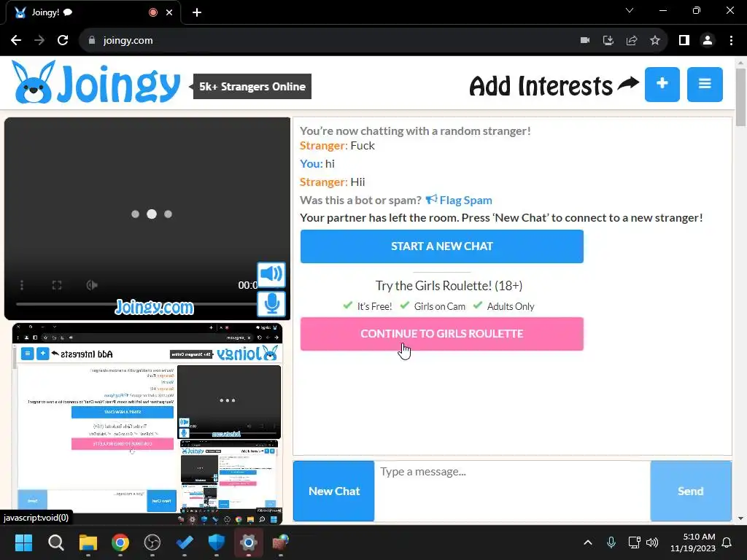Focus the Type a message field
The image size is (747, 560).
512,491
